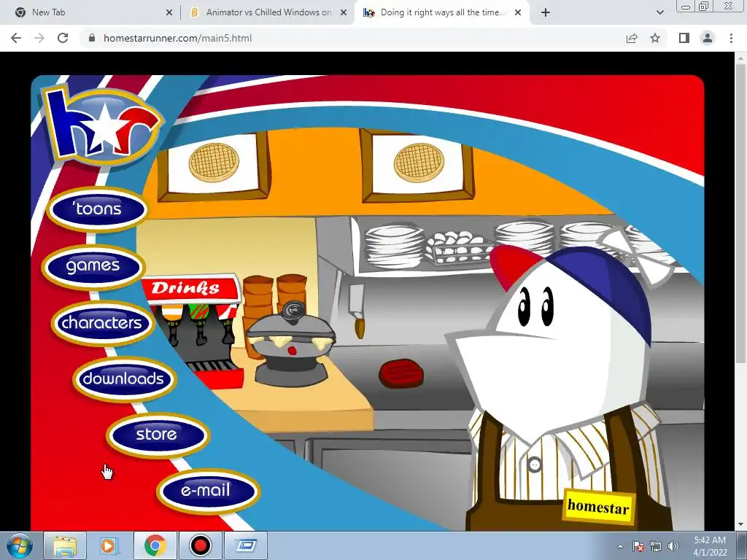Reload the current page
747x560 pixels.
pyautogui.click(x=63, y=38)
